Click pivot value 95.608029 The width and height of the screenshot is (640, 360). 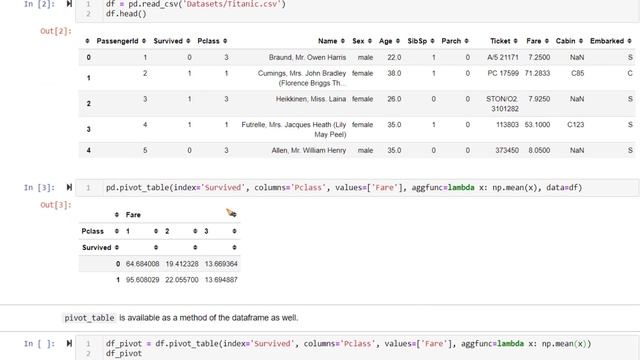click(142, 280)
